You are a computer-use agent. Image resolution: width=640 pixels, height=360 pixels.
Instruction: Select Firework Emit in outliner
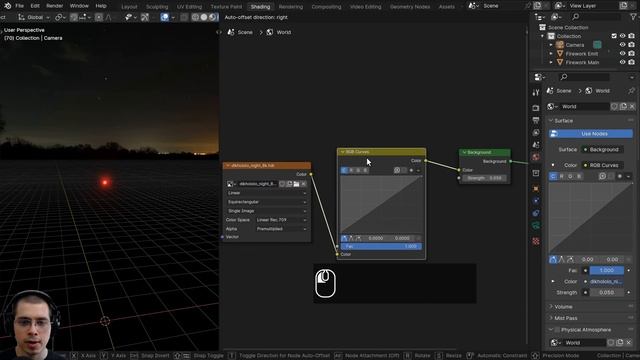pyautogui.click(x=582, y=54)
